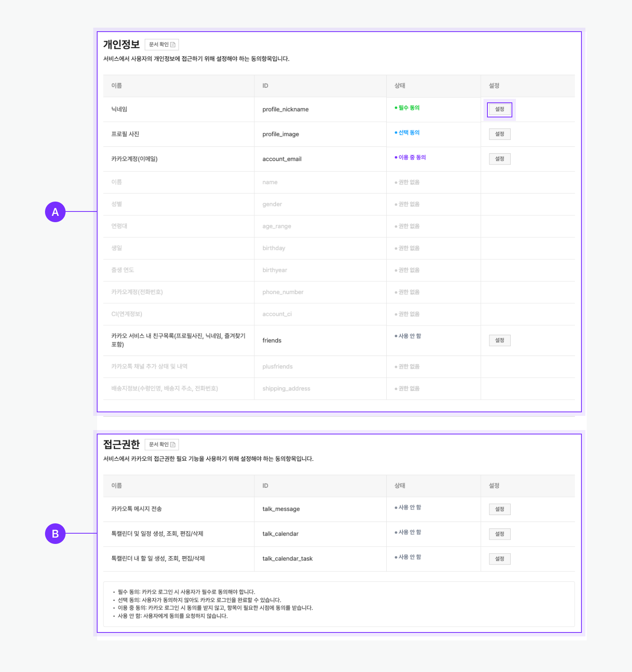
Task: Open 설정 for the profile_image row
Action: tap(499, 134)
